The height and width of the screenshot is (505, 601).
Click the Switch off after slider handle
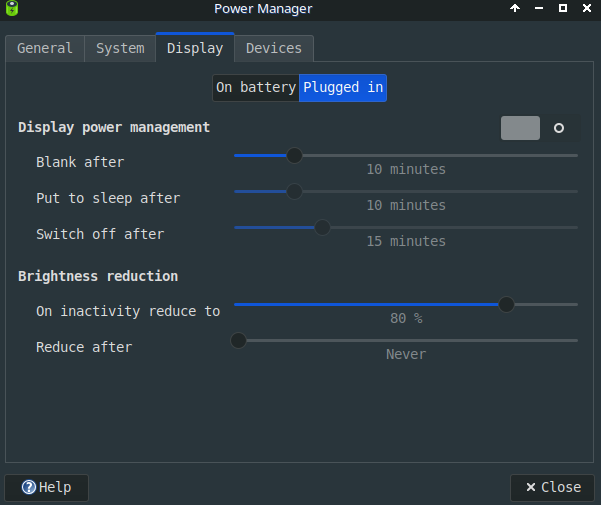click(x=322, y=228)
